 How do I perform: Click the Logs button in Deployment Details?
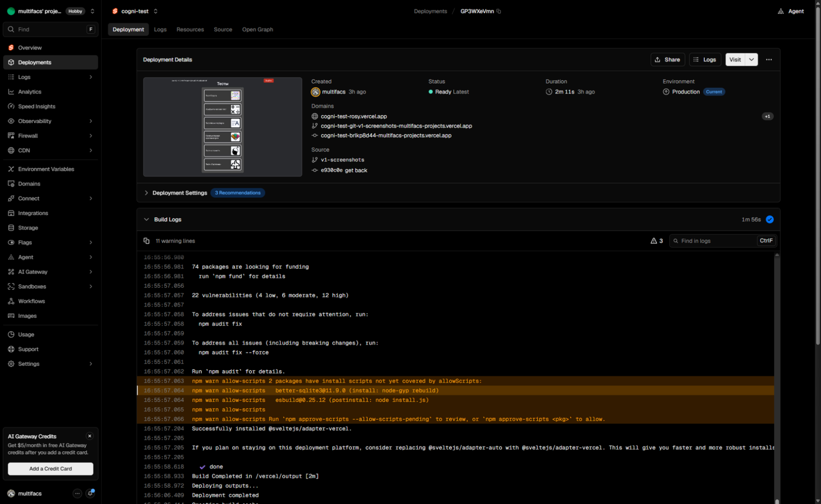pos(705,60)
